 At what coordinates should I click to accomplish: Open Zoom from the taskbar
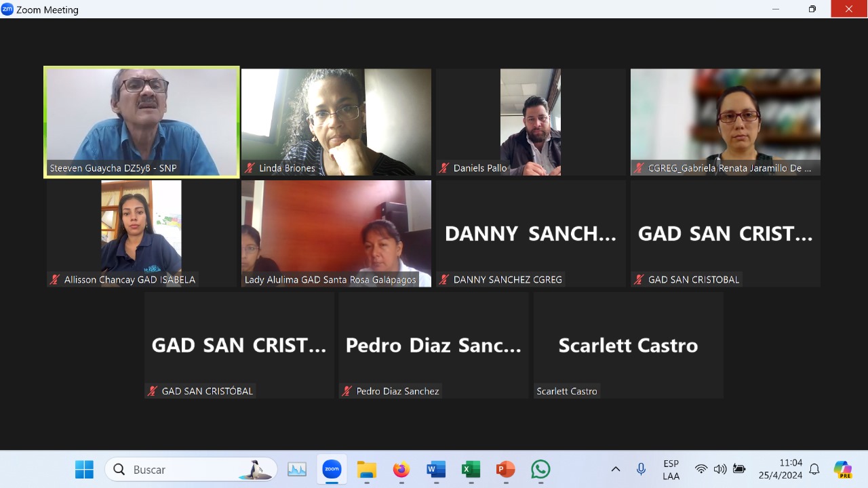point(332,469)
